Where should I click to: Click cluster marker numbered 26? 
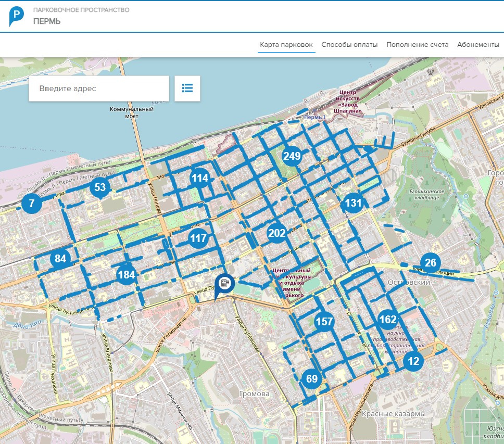click(x=431, y=263)
